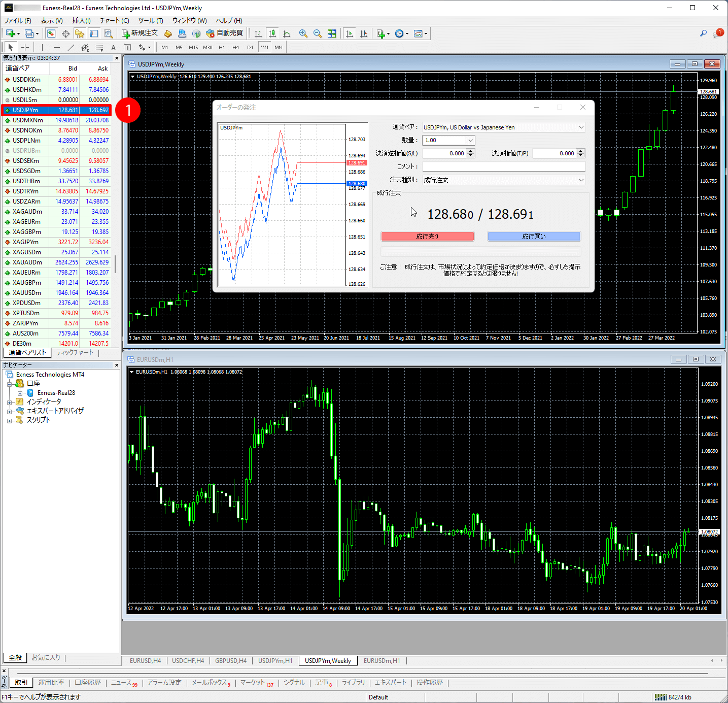Click the blue 成行買い buy button
The image size is (728, 703).
[x=534, y=237]
